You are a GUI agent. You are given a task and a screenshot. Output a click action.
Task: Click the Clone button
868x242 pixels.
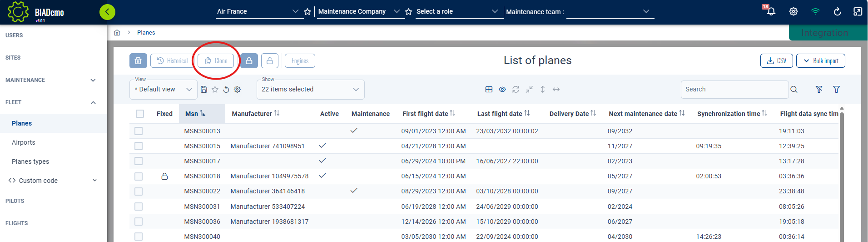pos(216,61)
